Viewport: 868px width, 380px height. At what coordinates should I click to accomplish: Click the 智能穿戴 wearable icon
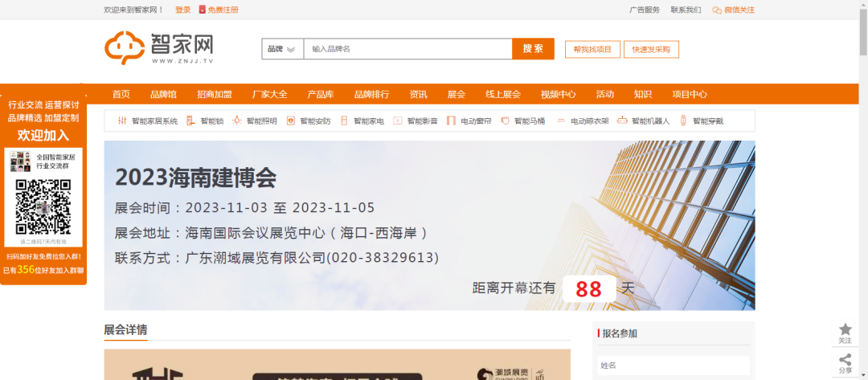point(684,121)
